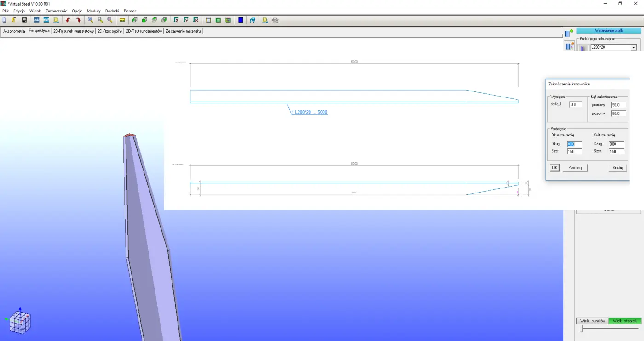
Task: Open the Zestawienie materiału tab
Action: pos(183,31)
